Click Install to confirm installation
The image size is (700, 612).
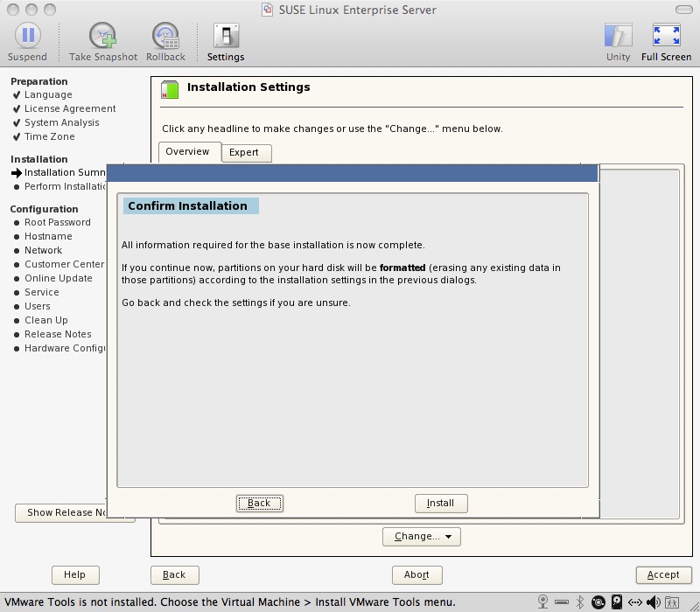[441, 504]
